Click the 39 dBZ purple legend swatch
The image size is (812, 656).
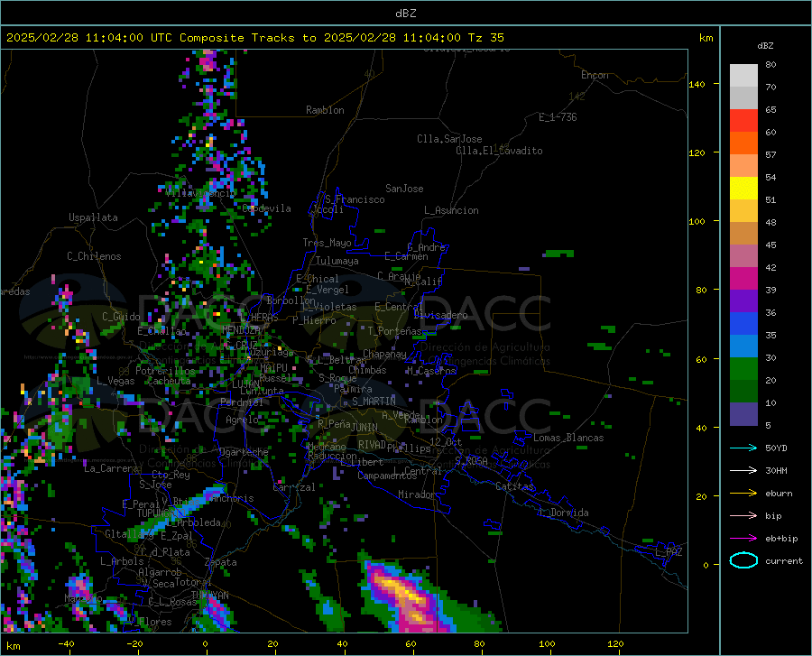(x=743, y=301)
